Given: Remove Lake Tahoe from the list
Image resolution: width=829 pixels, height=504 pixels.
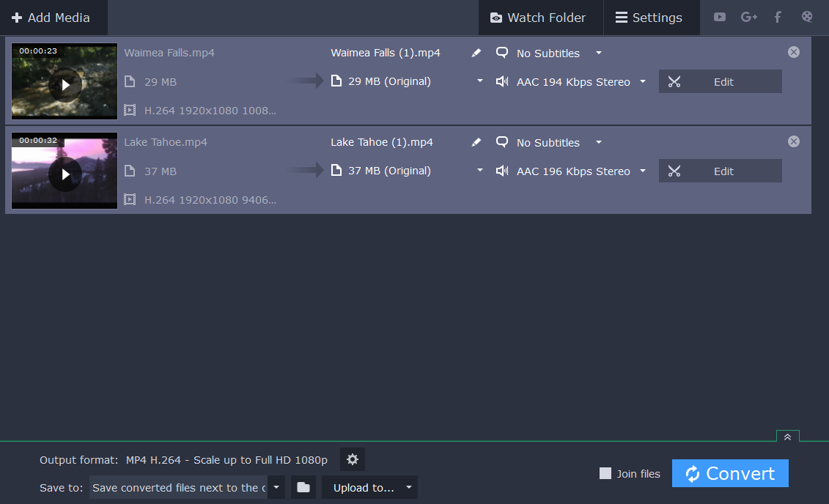Looking at the screenshot, I should (x=793, y=141).
